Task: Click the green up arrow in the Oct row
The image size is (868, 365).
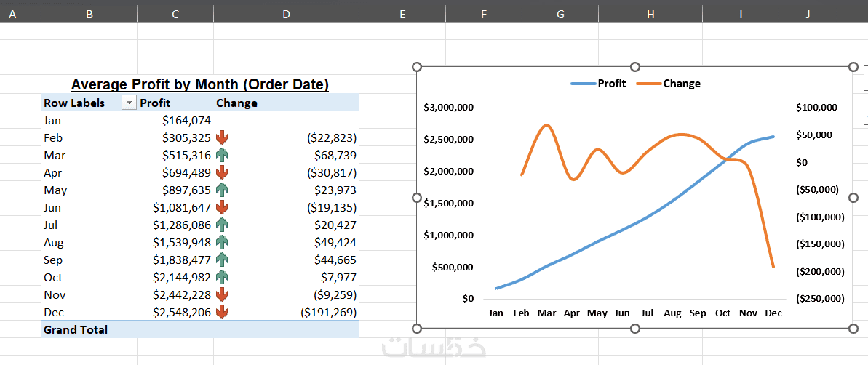Action: (223, 278)
